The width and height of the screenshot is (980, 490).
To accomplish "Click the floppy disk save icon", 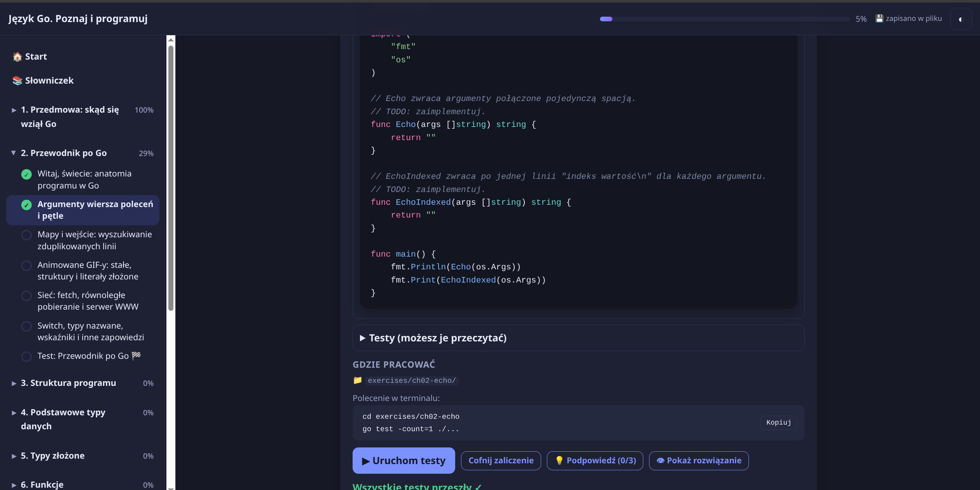I will pos(879,19).
